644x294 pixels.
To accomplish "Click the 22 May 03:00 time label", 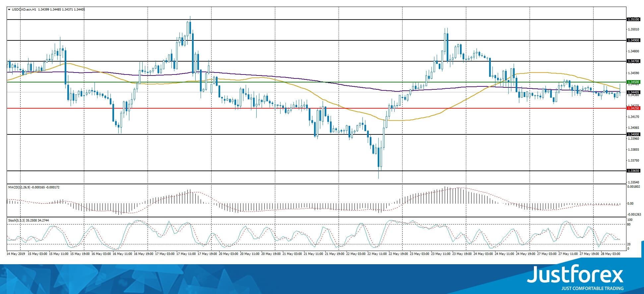I will (x=355, y=254).
